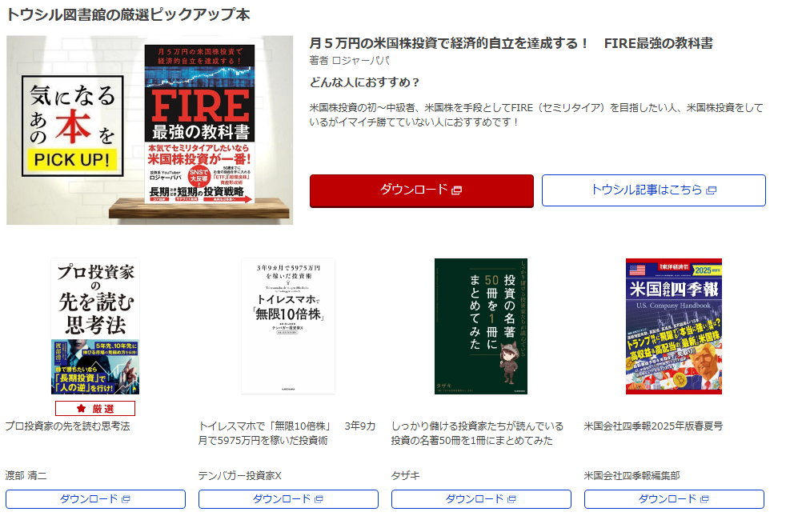Click the external-link icon on テンバガー投資家X download button
802x532 pixels.
319,499
